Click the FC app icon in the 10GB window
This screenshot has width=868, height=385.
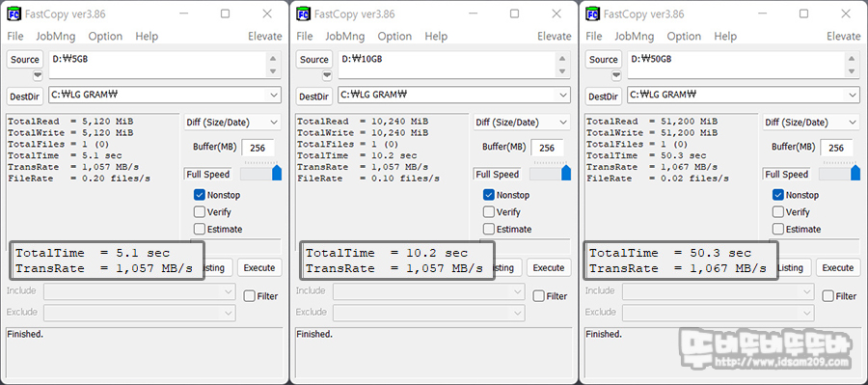pos(303,14)
